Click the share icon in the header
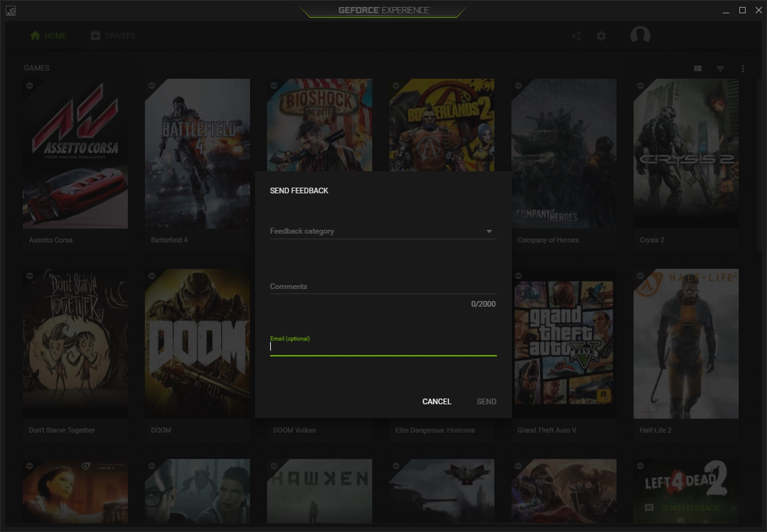 tap(576, 36)
